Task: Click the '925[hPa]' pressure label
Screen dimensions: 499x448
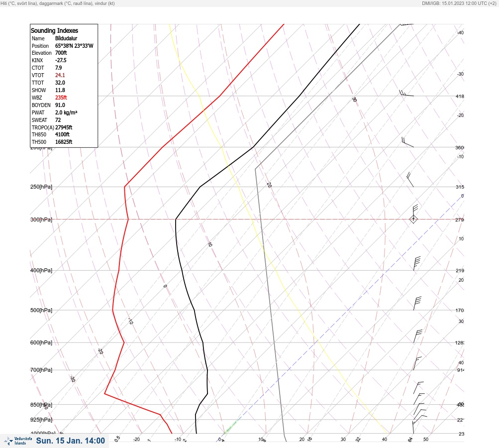Action: click(41, 420)
